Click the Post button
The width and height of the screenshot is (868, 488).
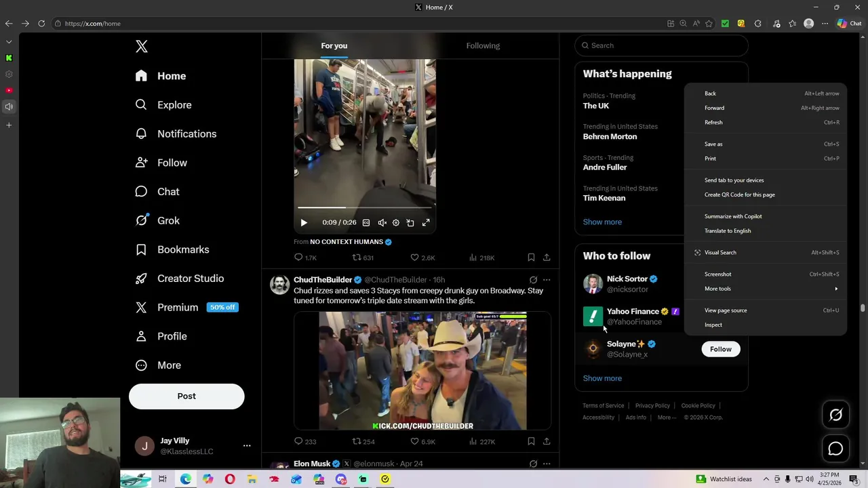186,396
